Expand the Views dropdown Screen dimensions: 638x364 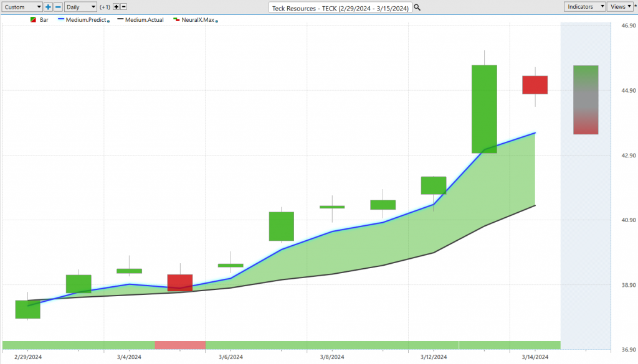(621, 6)
